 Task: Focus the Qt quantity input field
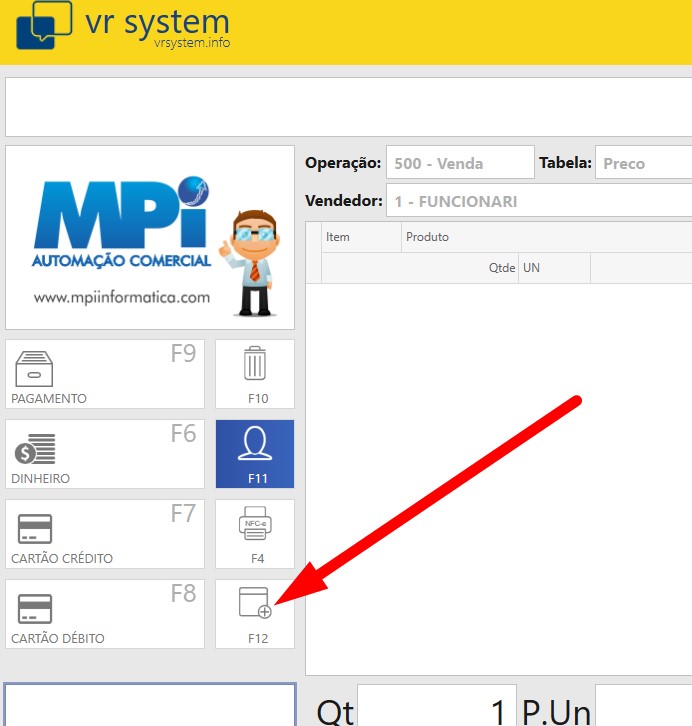(x=436, y=708)
